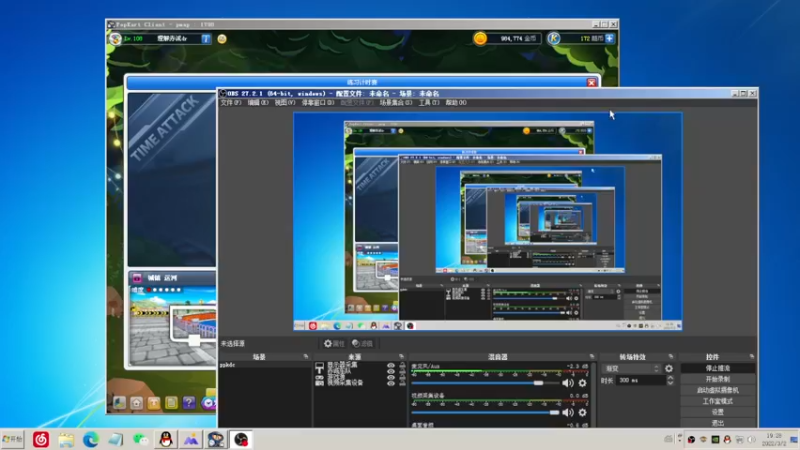Adjust the 麦克风/Aux volume slider
This screenshot has width=800, height=450.
[x=485, y=383]
